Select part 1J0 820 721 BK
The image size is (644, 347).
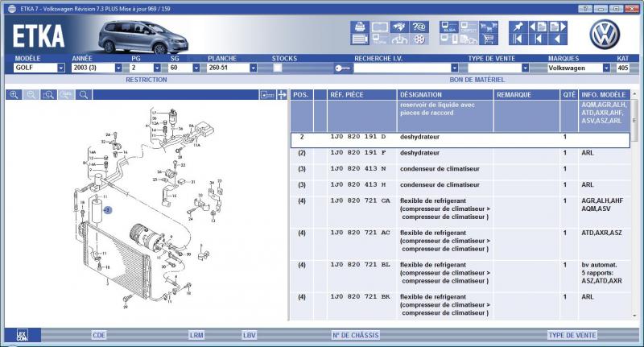tap(360, 297)
